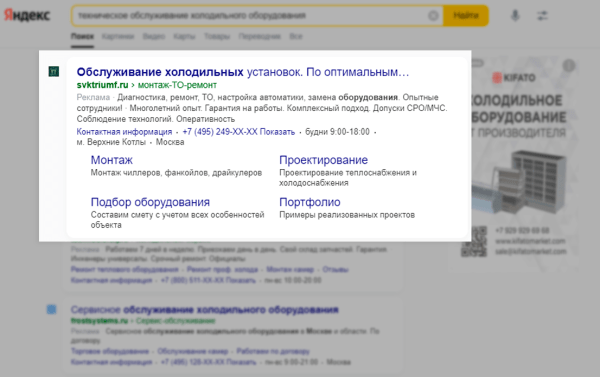Click 'Примеры реализованных проектов' description text
Viewport: 600px width, 377px height.
pos(347,215)
